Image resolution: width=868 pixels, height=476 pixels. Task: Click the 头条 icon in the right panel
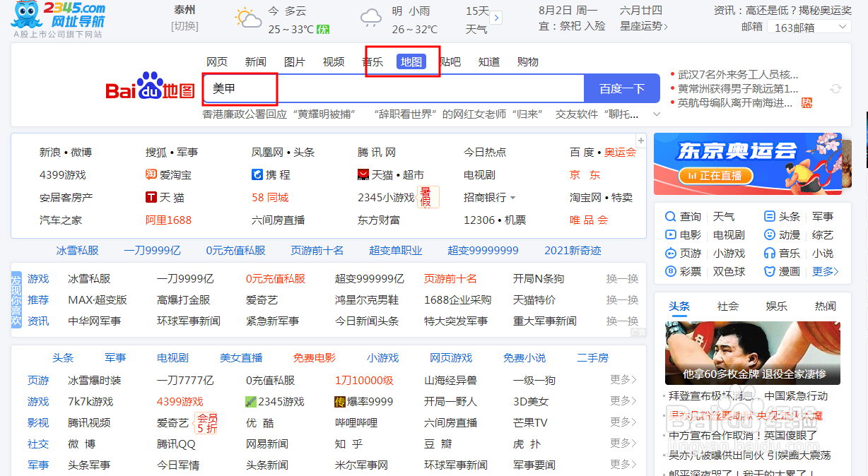(770, 216)
